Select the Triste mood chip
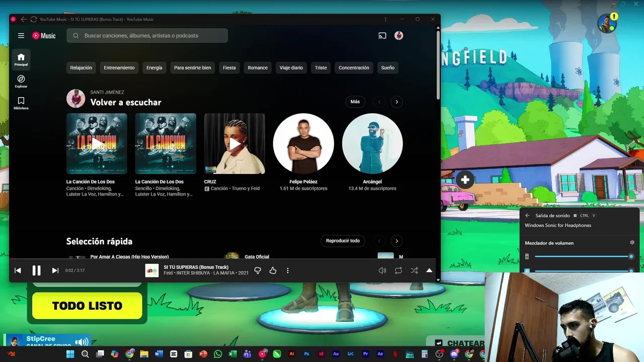This screenshot has height=362, width=644. coord(321,67)
